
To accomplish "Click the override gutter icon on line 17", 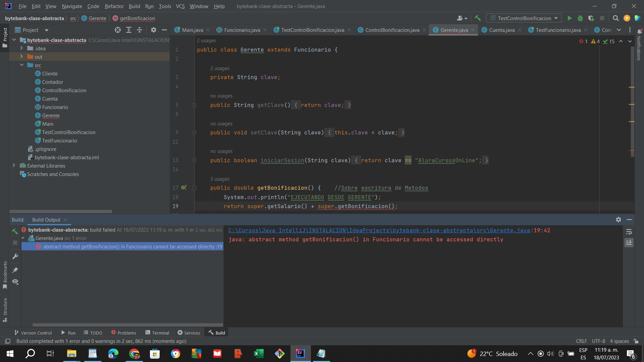I will click(184, 188).
